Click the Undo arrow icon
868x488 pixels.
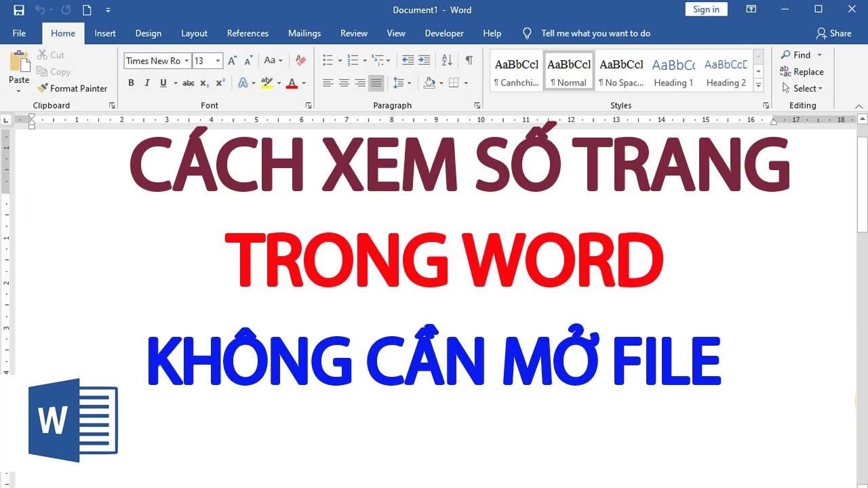click(x=40, y=10)
